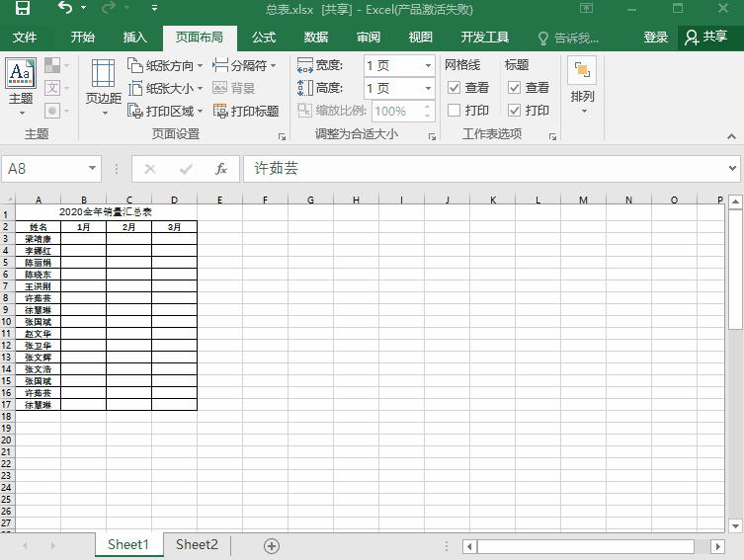Click the Redo arrow icon
This screenshot has height=560, width=744.
tap(108, 8)
